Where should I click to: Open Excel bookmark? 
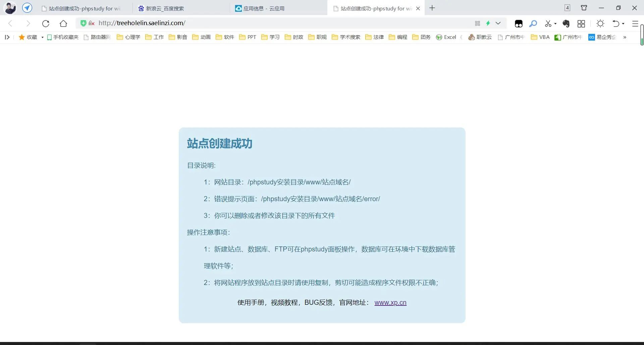(446, 37)
